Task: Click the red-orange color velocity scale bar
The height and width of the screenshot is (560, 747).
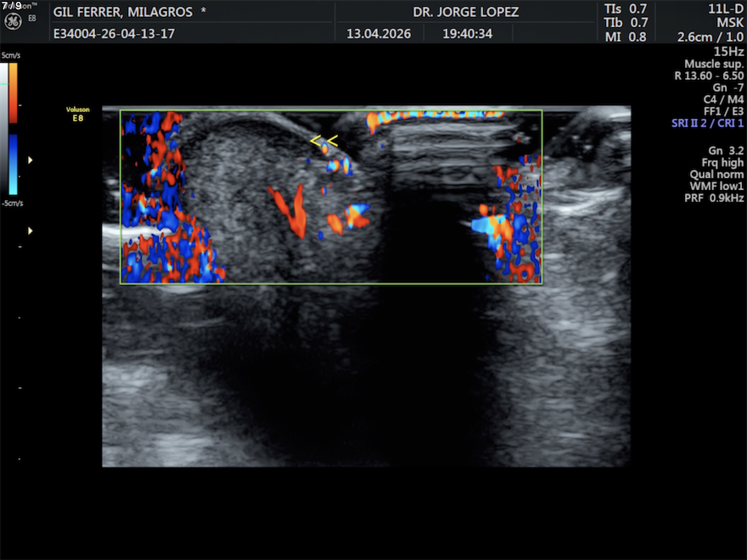Action: coord(13,93)
